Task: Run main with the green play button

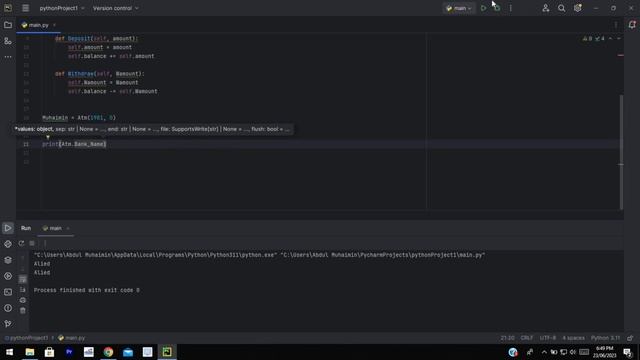Action: pos(483,8)
